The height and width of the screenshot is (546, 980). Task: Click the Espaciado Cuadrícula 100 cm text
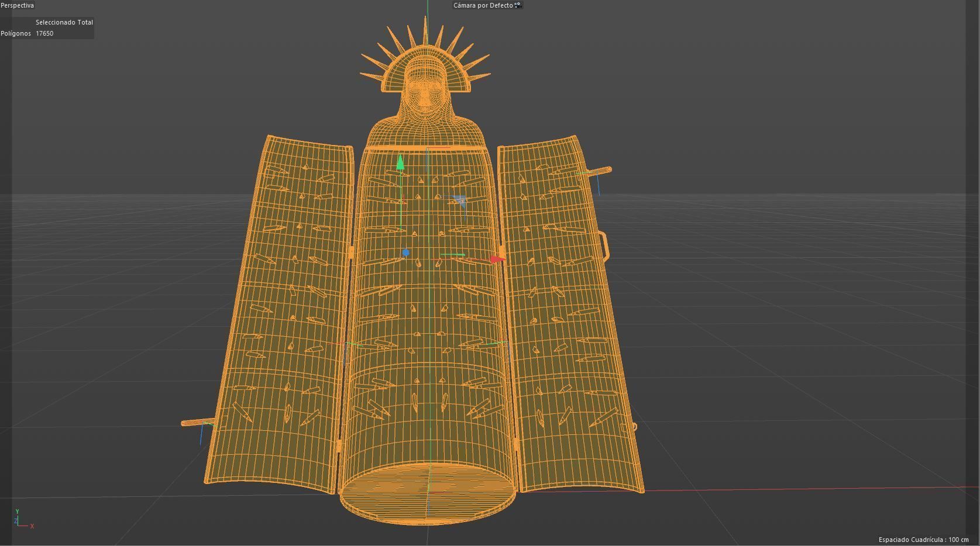point(923,540)
